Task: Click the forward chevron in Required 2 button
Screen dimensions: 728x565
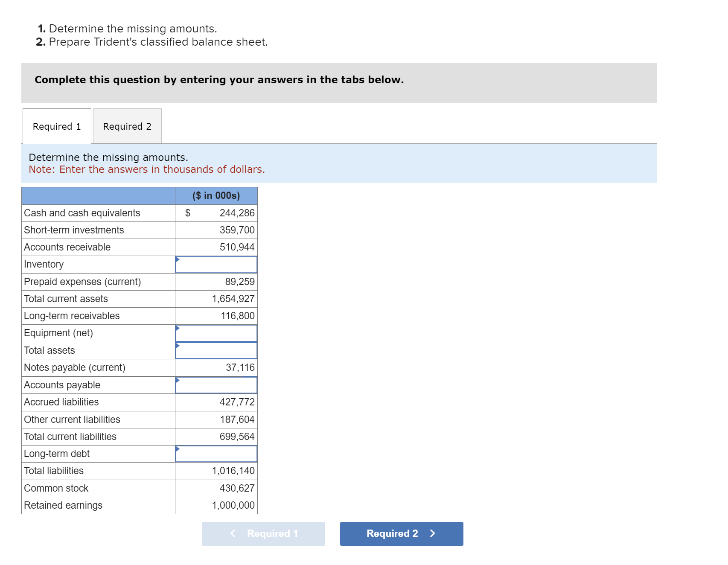Action: (433, 533)
